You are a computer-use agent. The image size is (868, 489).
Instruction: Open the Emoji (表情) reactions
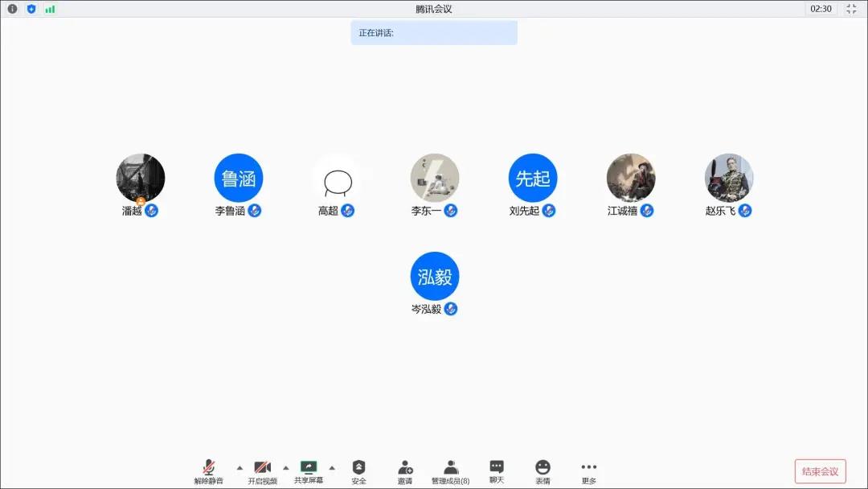[x=542, y=471]
